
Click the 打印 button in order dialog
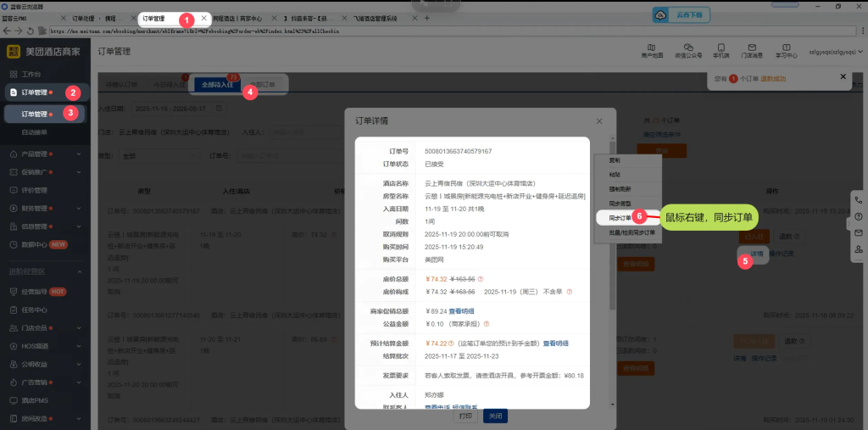465,416
